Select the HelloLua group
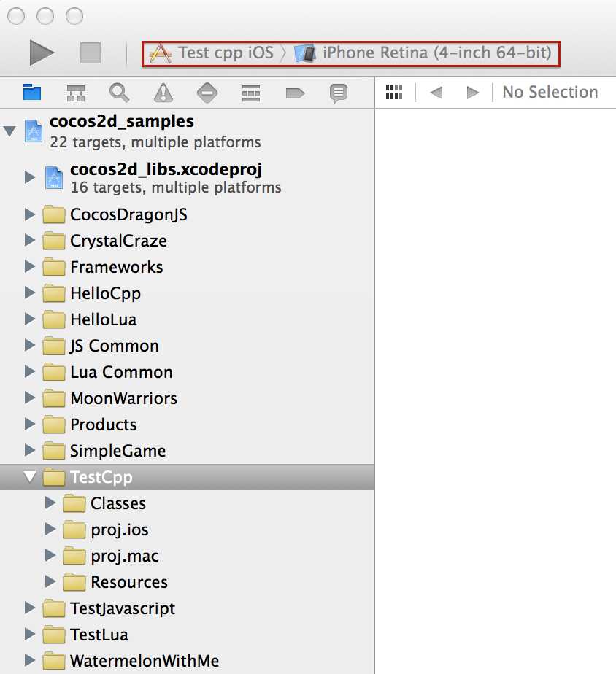616x674 pixels. [x=187, y=319]
